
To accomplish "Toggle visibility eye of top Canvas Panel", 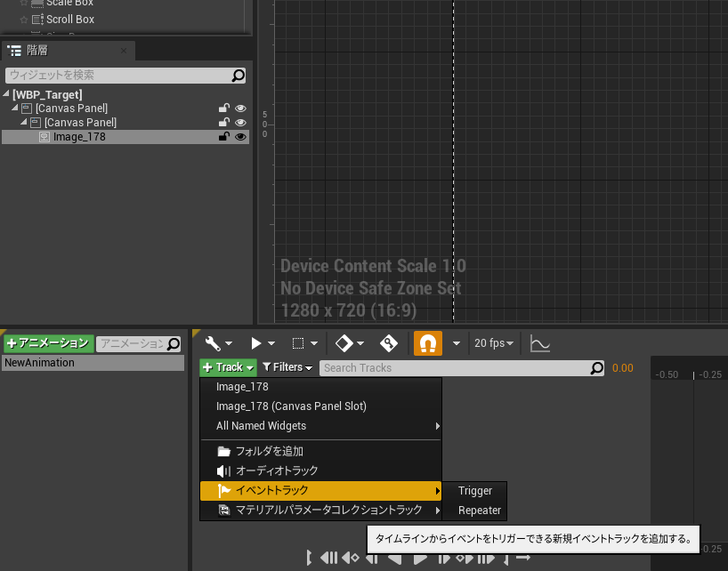I will [x=240, y=109].
